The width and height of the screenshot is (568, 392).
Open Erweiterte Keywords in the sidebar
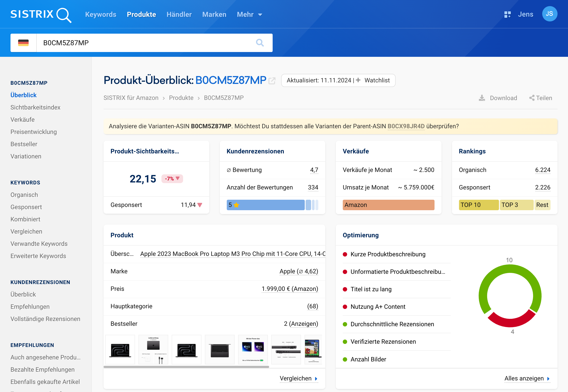[x=38, y=256]
